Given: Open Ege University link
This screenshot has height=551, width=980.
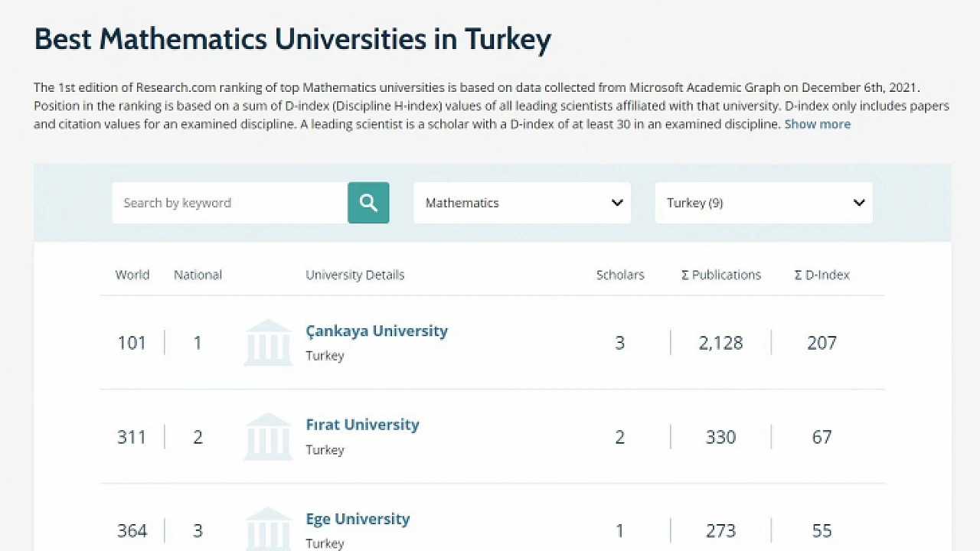Looking at the screenshot, I should point(358,519).
